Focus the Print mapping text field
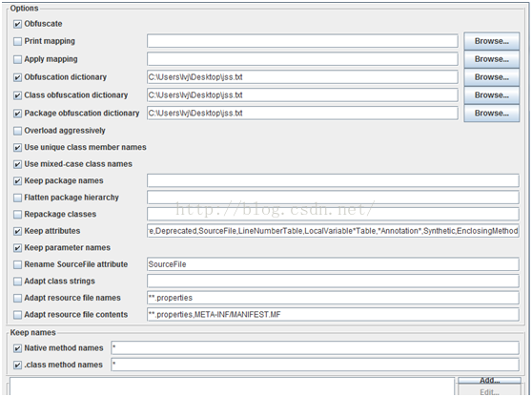This screenshot has height=397, width=532. (302, 41)
